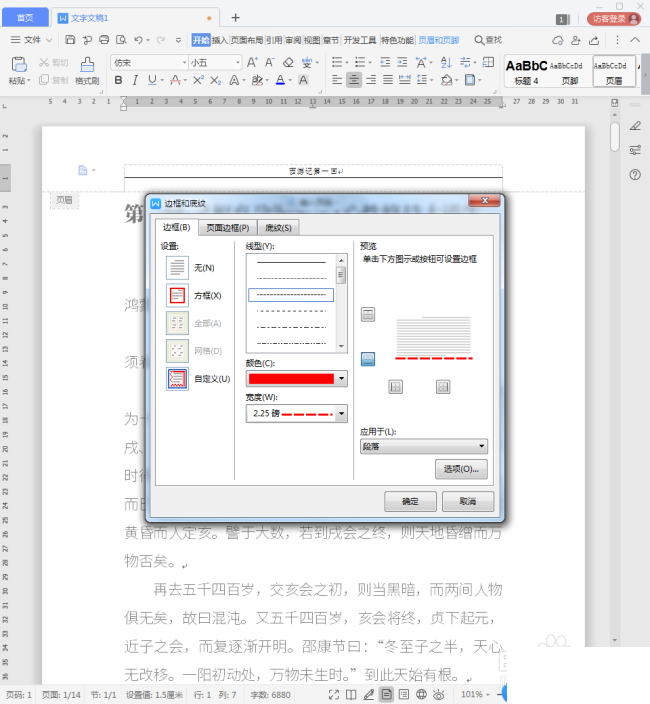This screenshot has width=650, height=704.
Task: Click the Sort icon in ribbon
Action: point(446,62)
